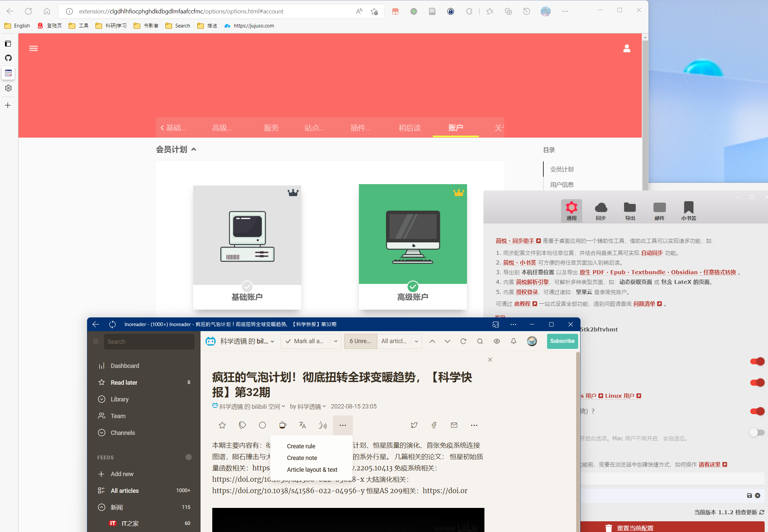The height and width of the screenshot is (532, 768).
Task: Share the article on Twitter
Action: [414, 425]
